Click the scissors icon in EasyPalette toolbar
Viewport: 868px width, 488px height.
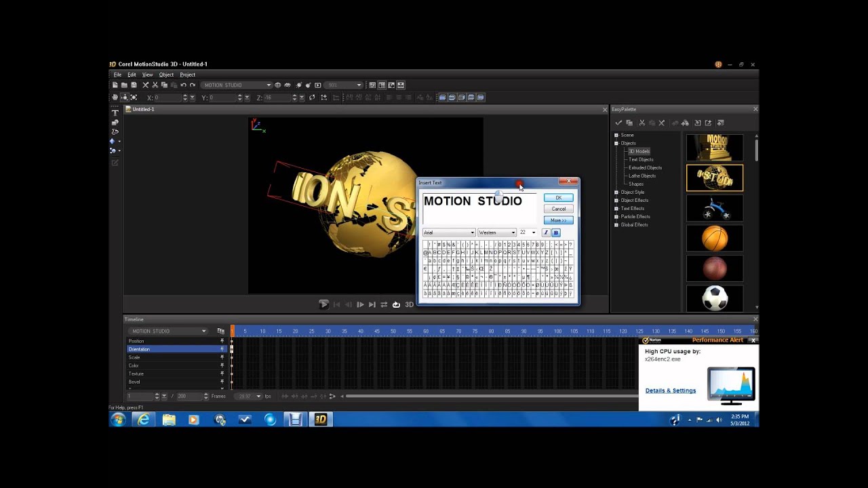[x=642, y=123]
